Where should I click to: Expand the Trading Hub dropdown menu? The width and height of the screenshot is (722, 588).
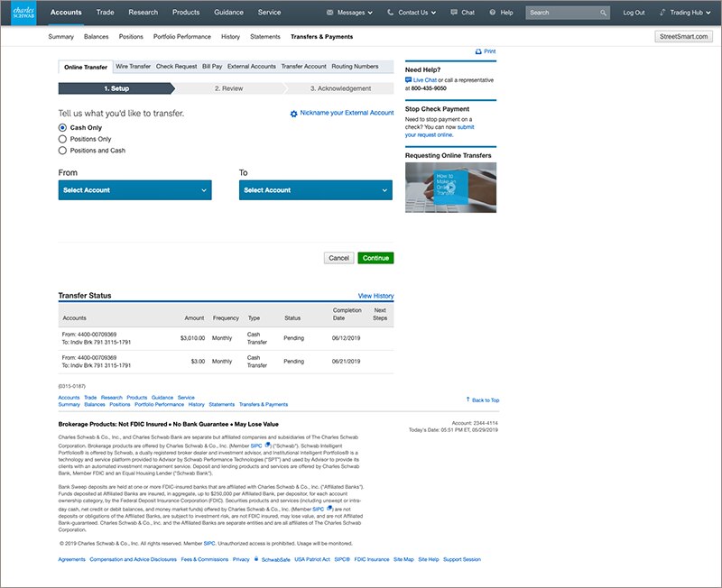click(708, 13)
